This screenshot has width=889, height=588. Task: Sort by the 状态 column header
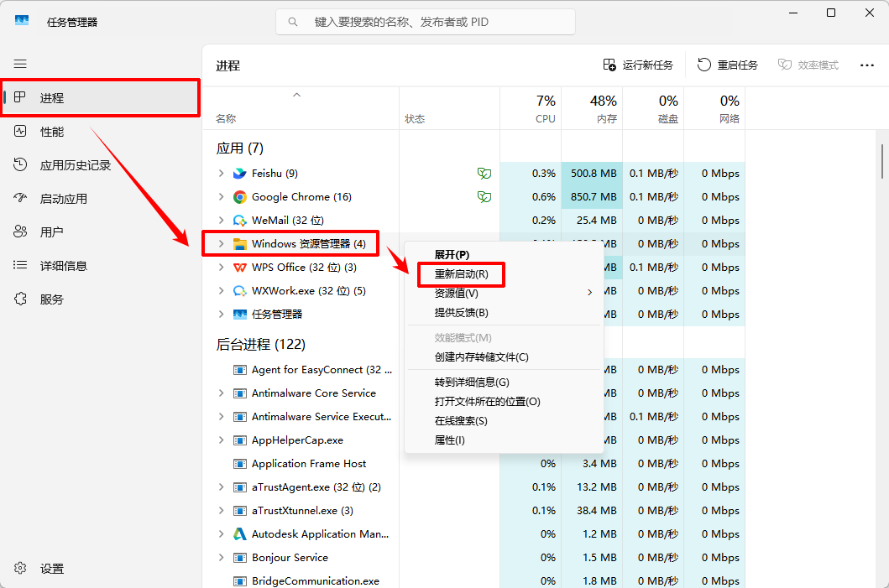(x=450, y=109)
